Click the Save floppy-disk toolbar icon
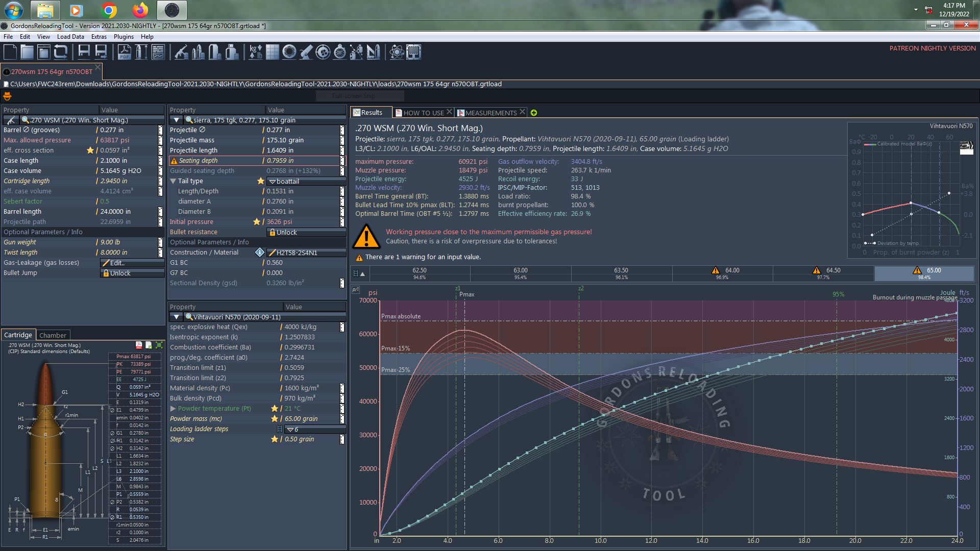This screenshot has height=551, width=980. pyautogui.click(x=84, y=52)
